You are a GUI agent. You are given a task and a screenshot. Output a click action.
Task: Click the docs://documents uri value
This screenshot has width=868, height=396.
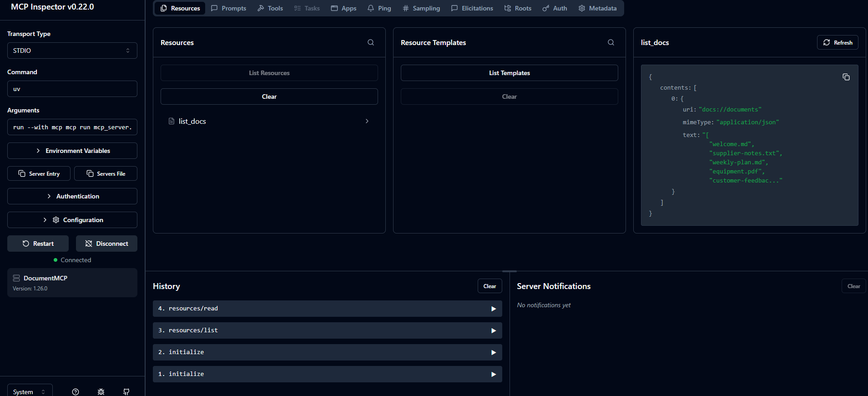730,110
